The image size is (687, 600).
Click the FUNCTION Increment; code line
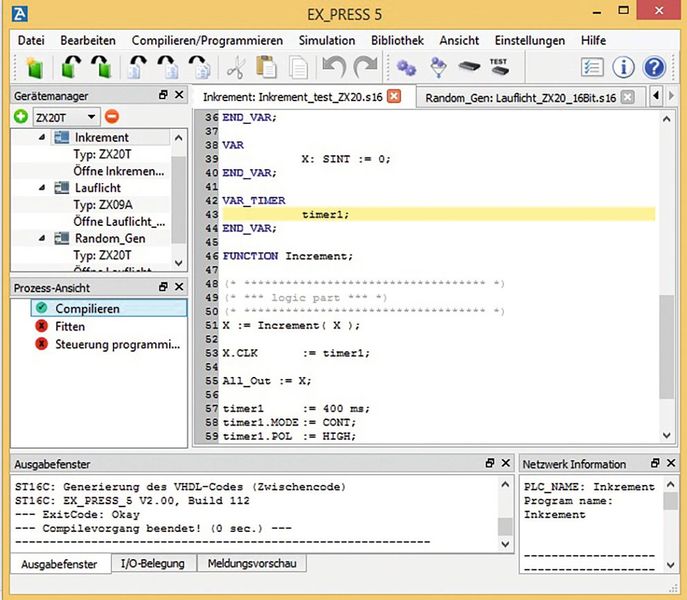287,256
